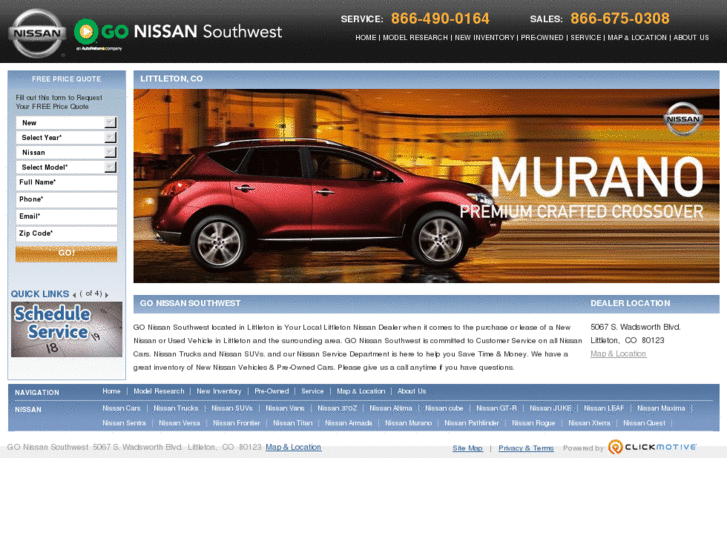Open the Nissan Trucks link
Viewport: 727px width, 545px height.
(176, 409)
